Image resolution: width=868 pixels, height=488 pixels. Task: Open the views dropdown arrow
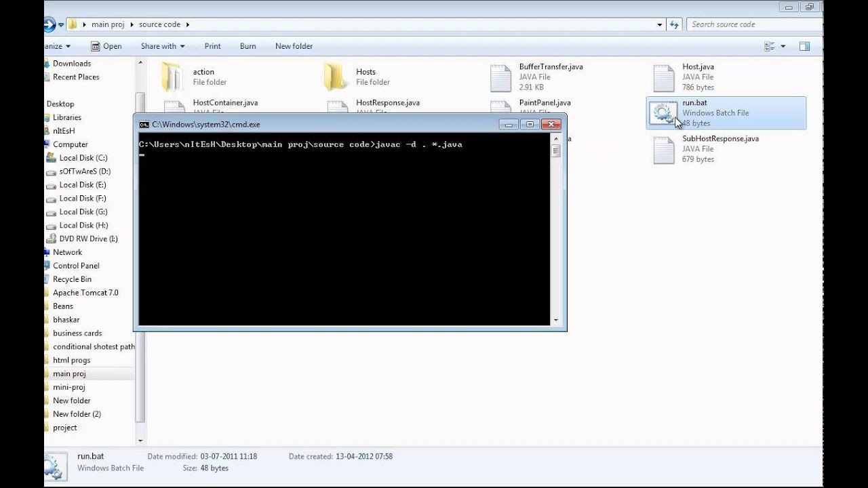(783, 46)
